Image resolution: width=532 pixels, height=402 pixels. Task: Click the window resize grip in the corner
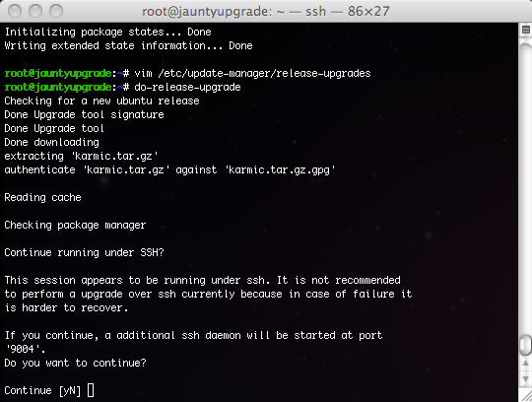(x=525, y=394)
